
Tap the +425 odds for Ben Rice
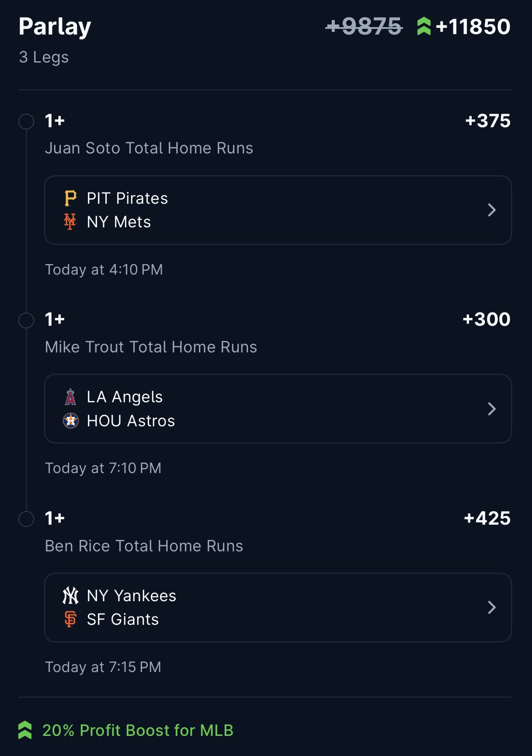tap(487, 518)
